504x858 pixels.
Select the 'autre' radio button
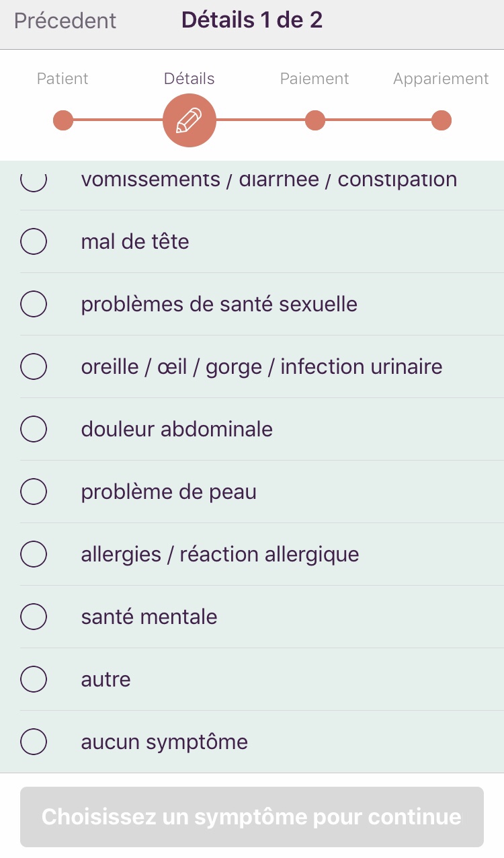coord(34,679)
